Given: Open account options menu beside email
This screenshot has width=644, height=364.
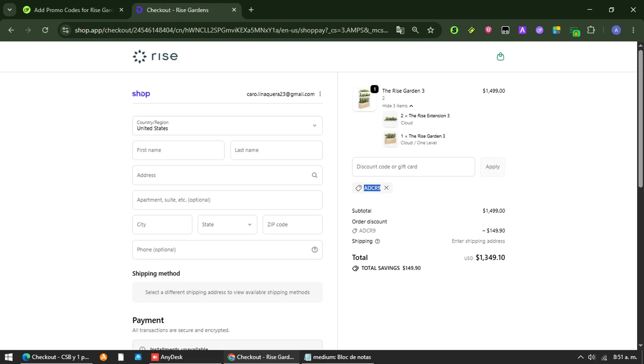Looking at the screenshot, I should coord(320,94).
